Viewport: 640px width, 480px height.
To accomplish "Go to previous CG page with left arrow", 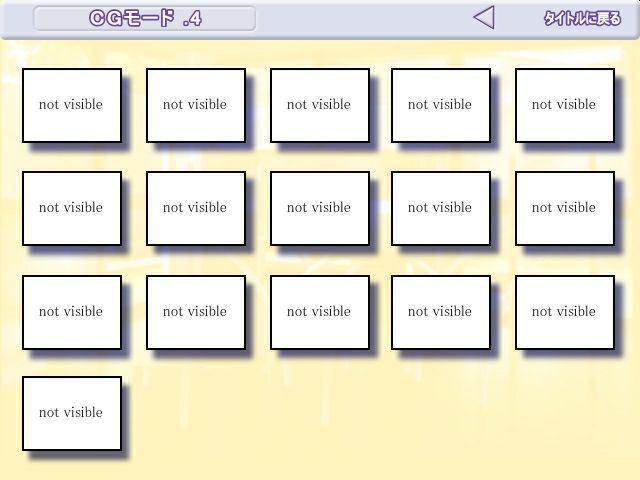I will point(484,17).
